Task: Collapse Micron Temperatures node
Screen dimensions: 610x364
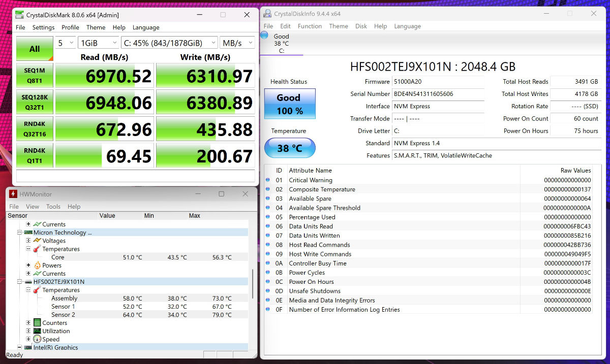Action: [x=28, y=249]
